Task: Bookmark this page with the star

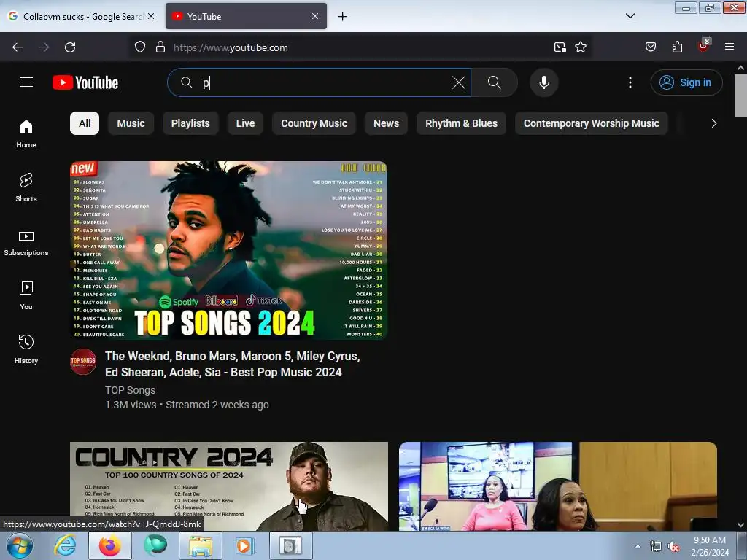Action: [x=580, y=47]
